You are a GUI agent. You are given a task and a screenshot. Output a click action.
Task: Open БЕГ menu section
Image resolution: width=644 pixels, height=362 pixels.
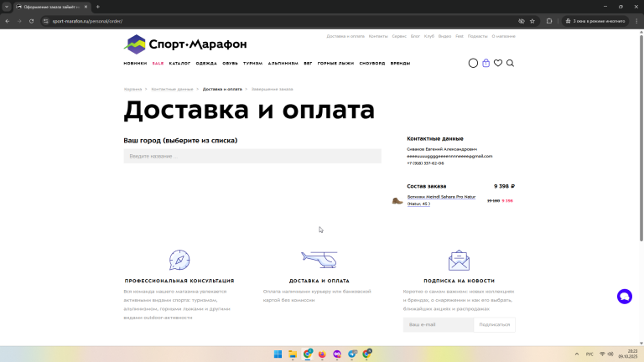(x=308, y=63)
